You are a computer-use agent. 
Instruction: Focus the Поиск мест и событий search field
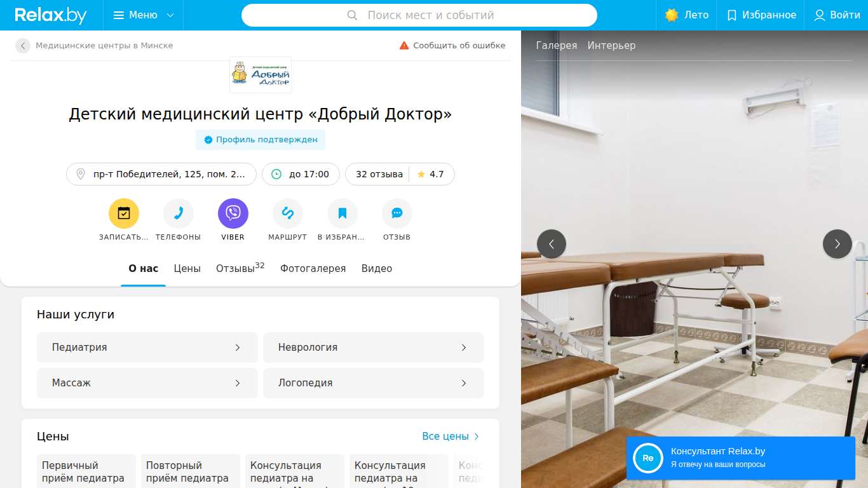(419, 15)
